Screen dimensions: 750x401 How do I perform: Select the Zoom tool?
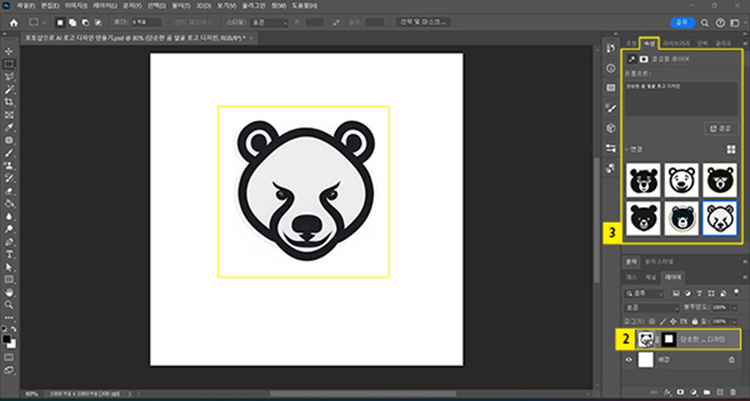point(9,305)
